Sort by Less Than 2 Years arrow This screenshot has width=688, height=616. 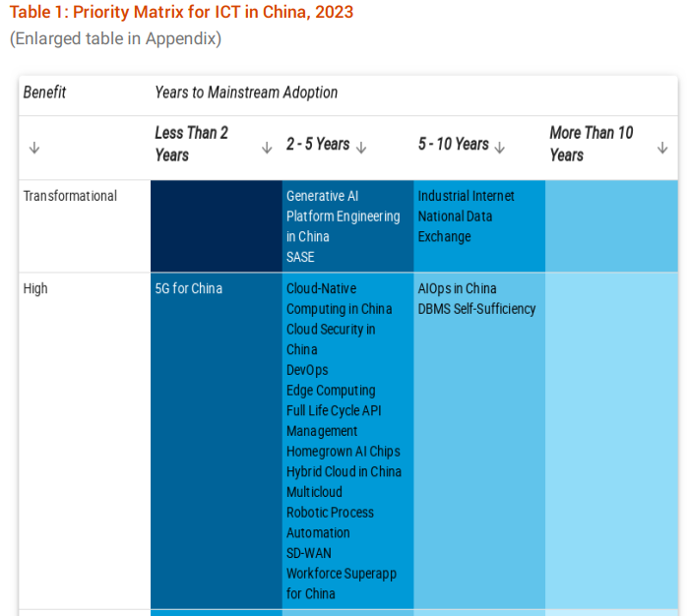[x=267, y=148]
